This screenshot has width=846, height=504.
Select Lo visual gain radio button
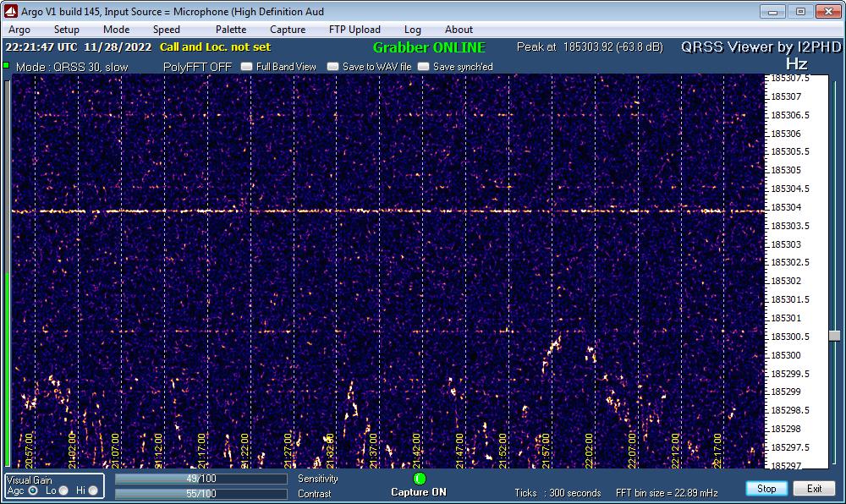pos(63,490)
